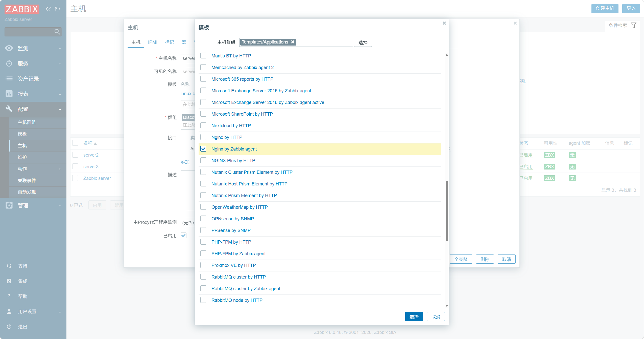The height and width of the screenshot is (339, 644).
Task: Click the monitoring eye icon
Action: pos(9,48)
